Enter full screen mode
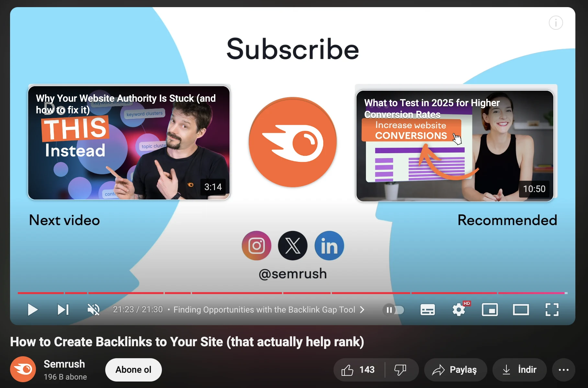The image size is (588, 388). pos(552,310)
